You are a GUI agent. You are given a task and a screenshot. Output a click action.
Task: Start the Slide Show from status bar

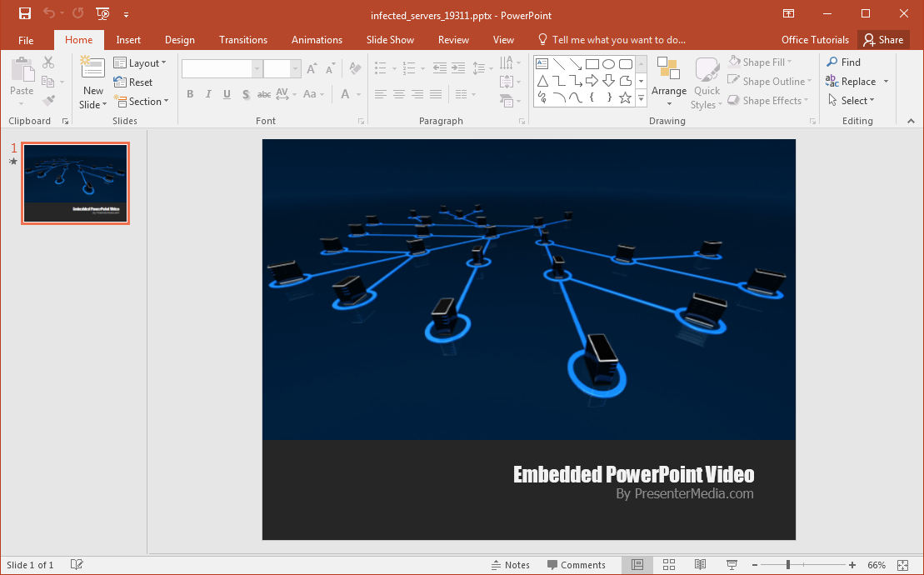(732, 565)
